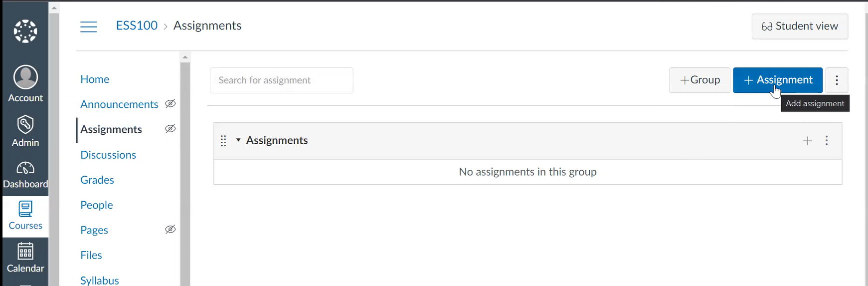This screenshot has width=868, height=286.
Task: Grab the drag handle of Assignments group
Action: pos(223,141)
